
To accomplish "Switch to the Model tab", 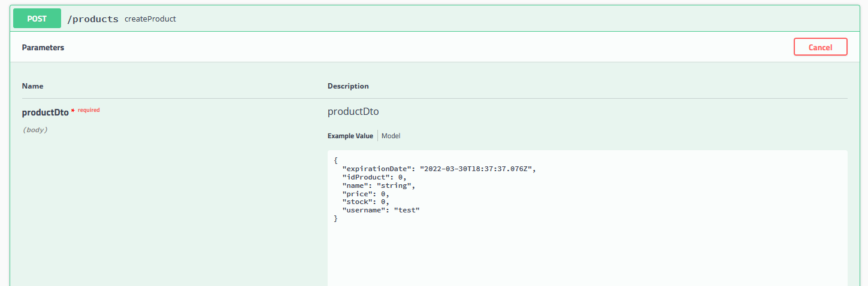I will pos(391,136).
